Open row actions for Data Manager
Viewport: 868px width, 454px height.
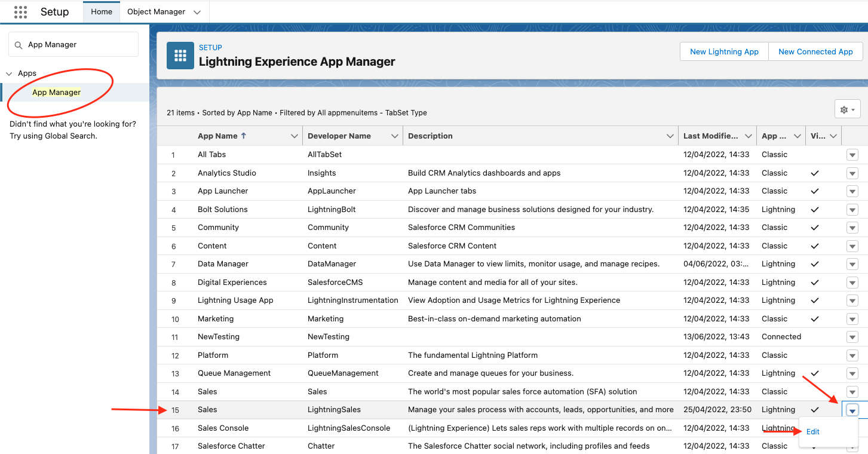click(x=852, y=264)
